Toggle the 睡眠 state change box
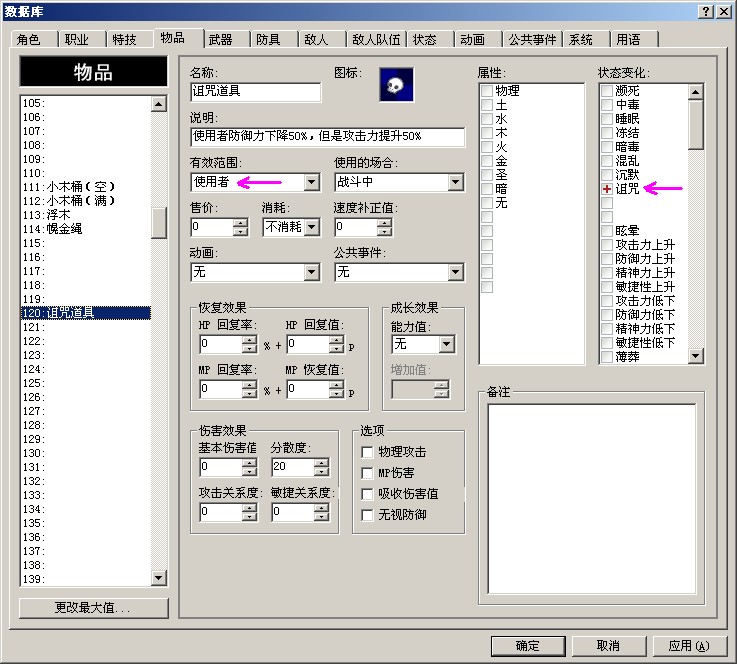Viewport: 737px width, 664px height. pyautogui.click(x=607, y=118)
